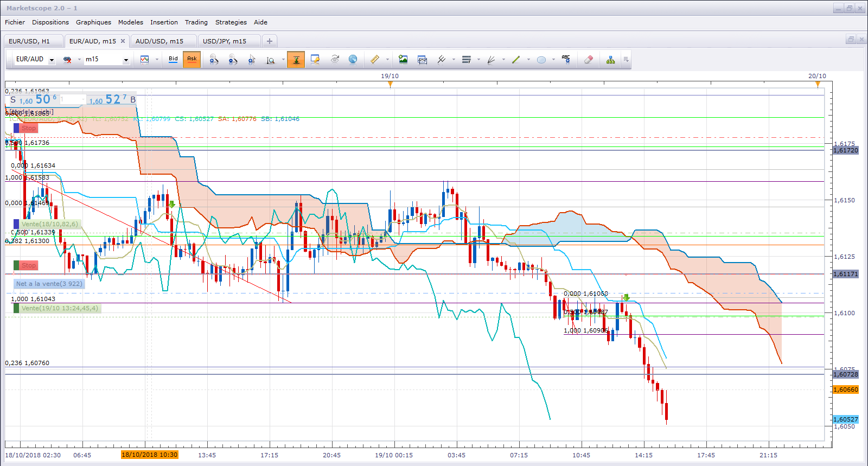This screenshot has height=466, width=868.
Task: Click the globe icon in toolbar
Action: tap(353, 60)
